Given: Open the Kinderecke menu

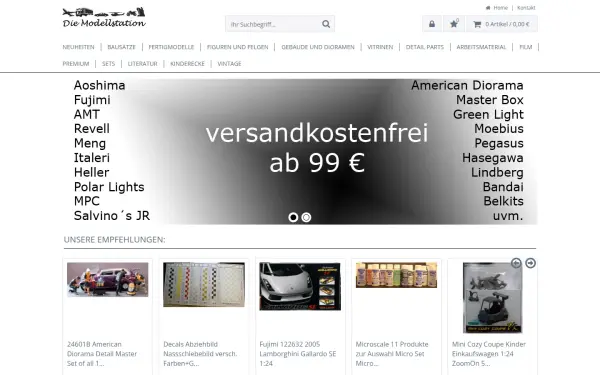Looking at the screenshot, I should [x=187, y=64].
